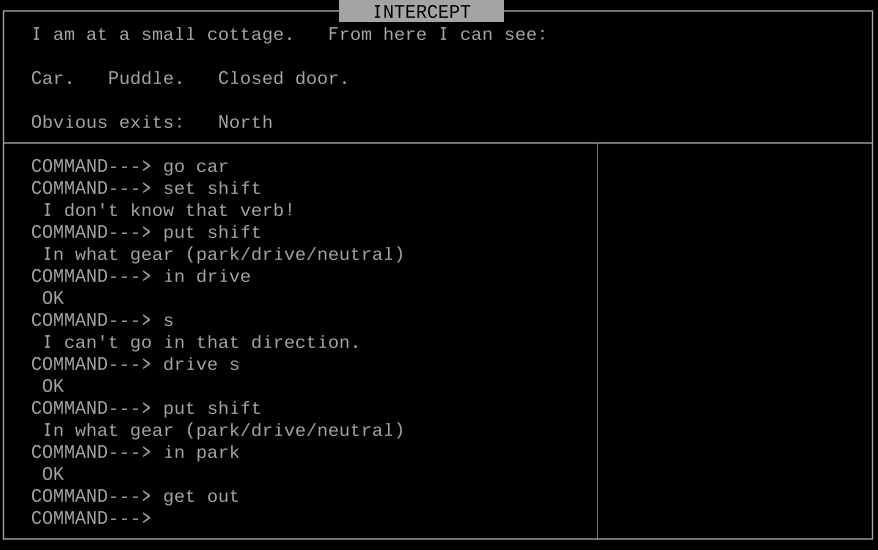Select the 'drive s' command line
Image resolution: width=878 pixels, height=550 pixels.
click(x=201, y=364)
